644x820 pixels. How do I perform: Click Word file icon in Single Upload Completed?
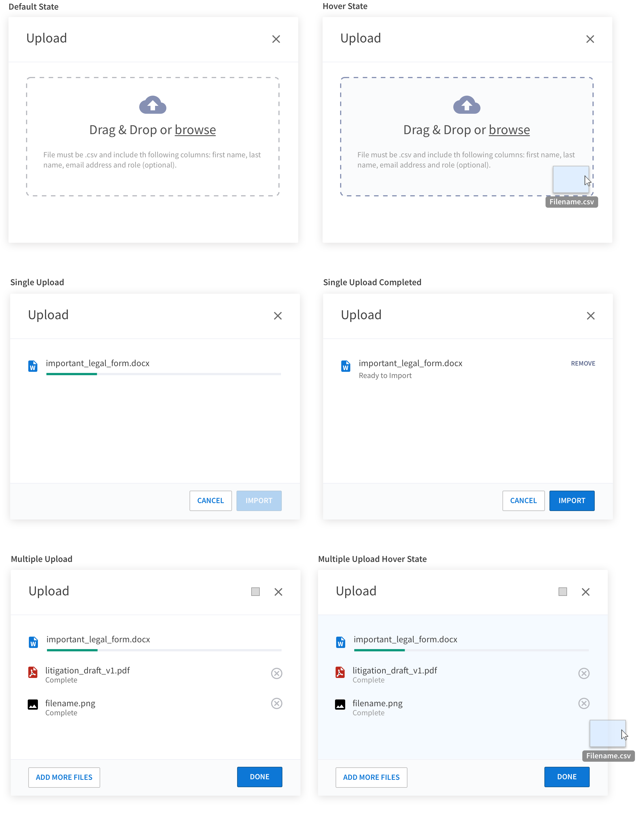tap(345, 366)
